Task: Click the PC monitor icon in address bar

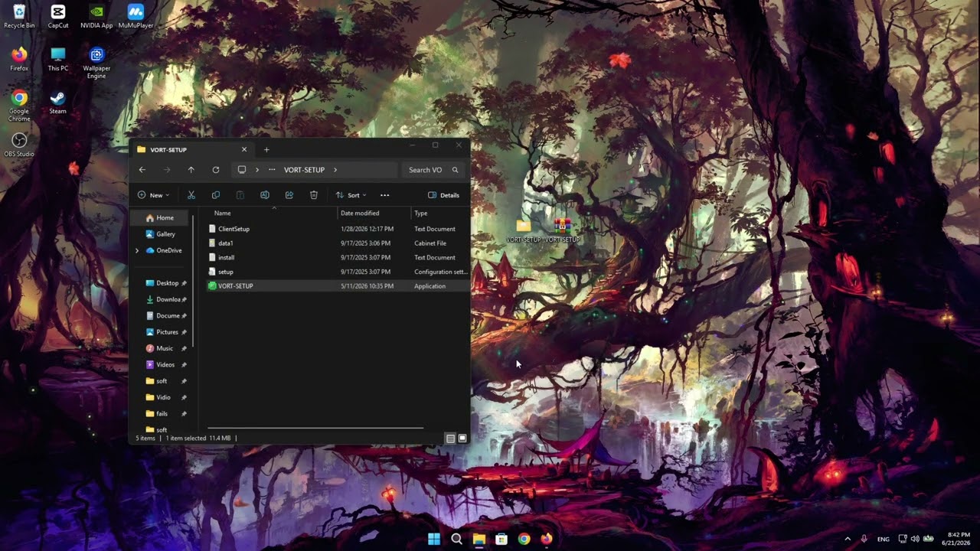Action: [x=242, y=170]
